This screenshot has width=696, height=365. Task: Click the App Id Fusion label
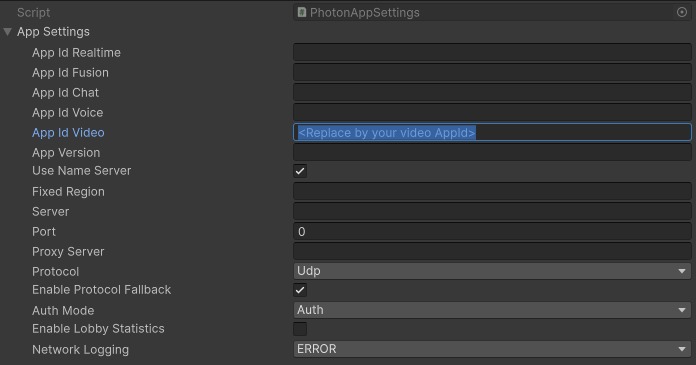click(70, 73)
